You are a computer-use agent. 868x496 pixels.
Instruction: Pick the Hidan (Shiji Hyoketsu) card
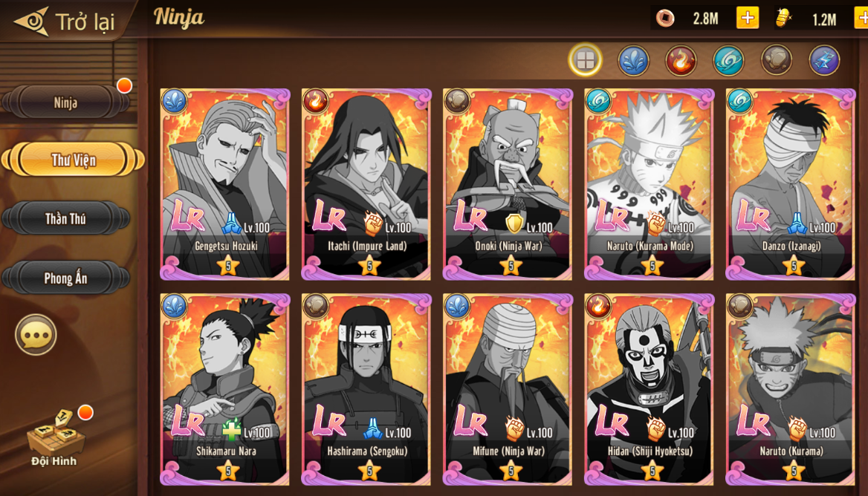pos(649,389)
